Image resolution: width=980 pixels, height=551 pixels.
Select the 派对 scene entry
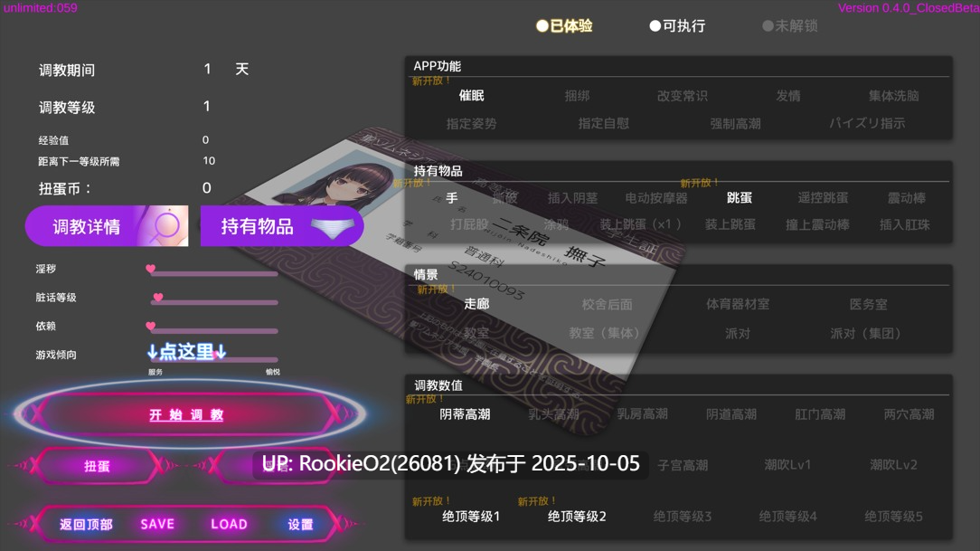pos(738,333)
